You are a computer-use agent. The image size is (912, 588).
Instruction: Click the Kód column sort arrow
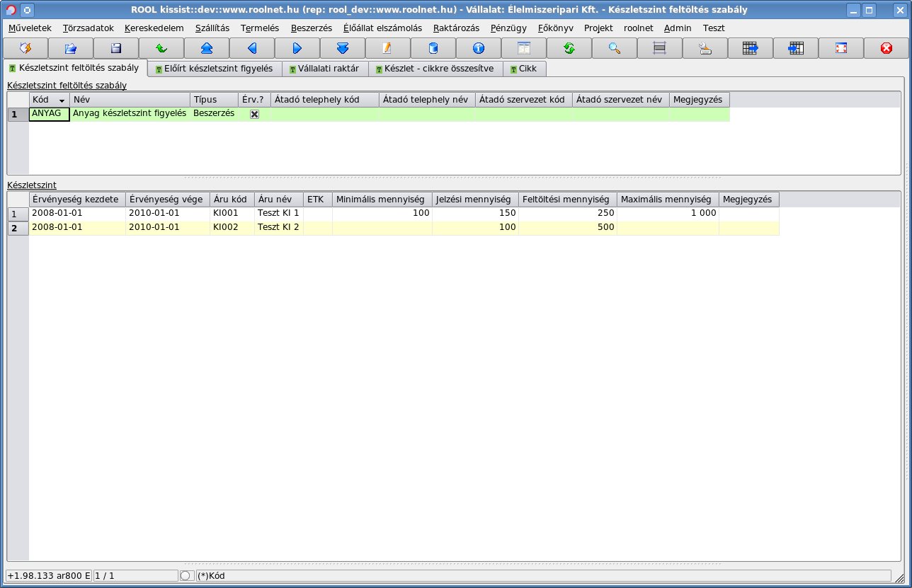click(x=62, y=100)
